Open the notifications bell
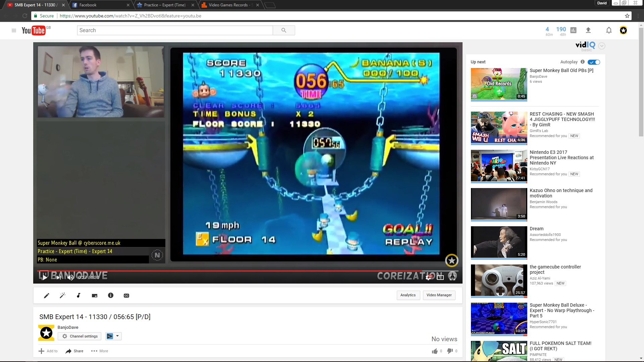The height and width of the screenshot is (362, 644). tap(609, 31)
